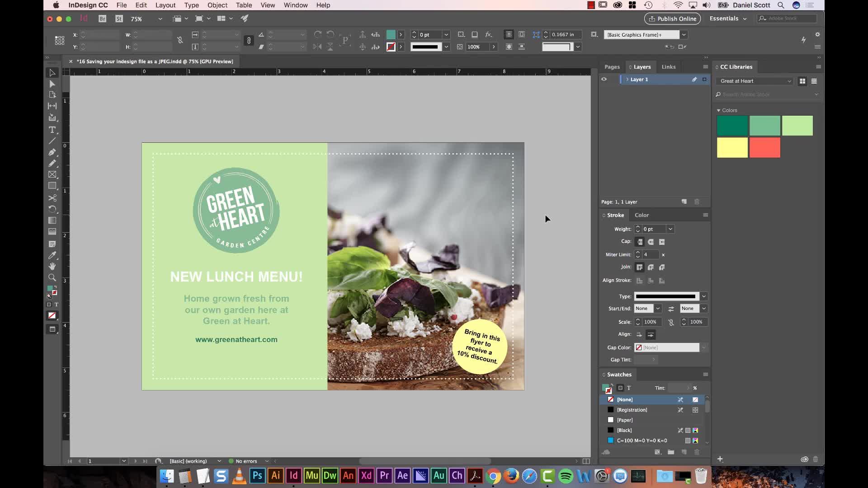The width and height of the screenshot is (868, 488).
Task: Open Illustrator from the Dock
Action: 275,475
